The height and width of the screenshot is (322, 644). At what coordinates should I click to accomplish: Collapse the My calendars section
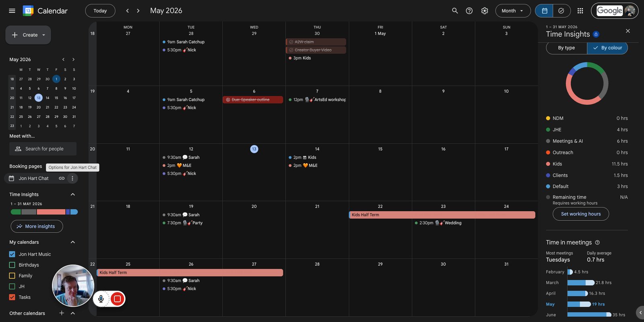73,242
